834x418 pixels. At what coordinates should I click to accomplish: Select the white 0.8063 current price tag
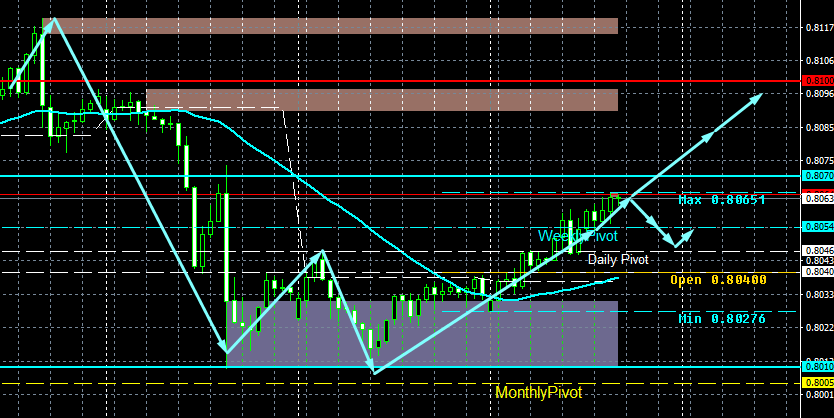tap(818, 199)
